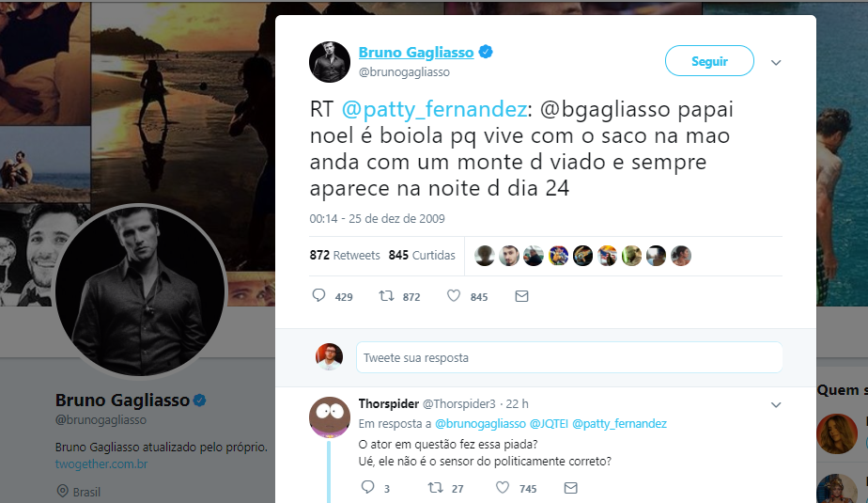Click the reply icon on the main tweet
The width and height of the screenshot is (868, 503).
pyautogui.click(x=318, y=295)
